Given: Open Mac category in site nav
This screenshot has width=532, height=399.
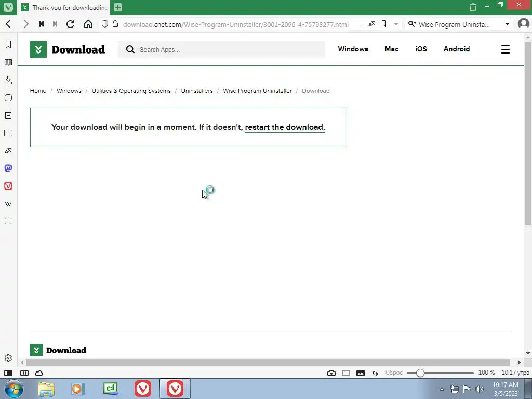Looking at the screenshot, I should (392, 49).
